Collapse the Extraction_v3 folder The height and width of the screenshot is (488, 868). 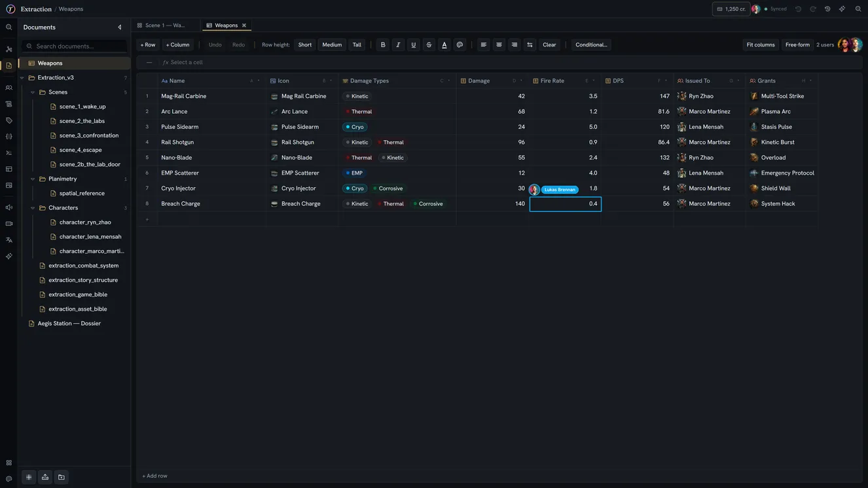pyautogui.click(x=22, y=78)
